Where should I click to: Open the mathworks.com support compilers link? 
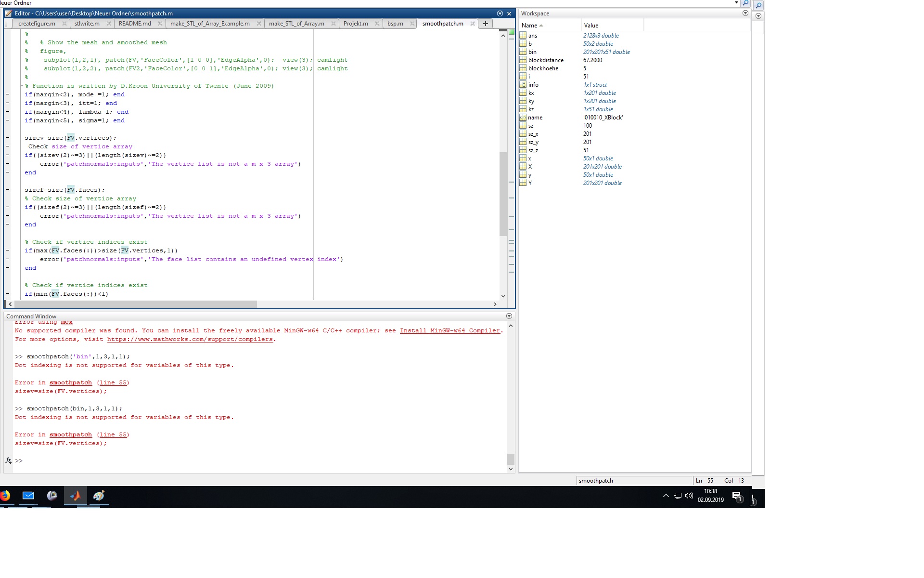click(190, 339)
